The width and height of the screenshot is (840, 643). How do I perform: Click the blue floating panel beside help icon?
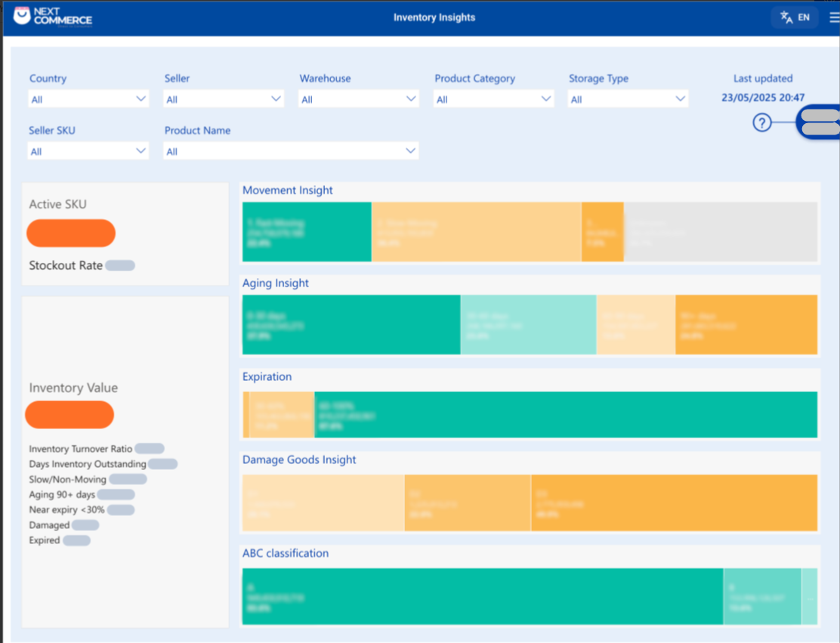pyautogui.click(x=819, y=122)
